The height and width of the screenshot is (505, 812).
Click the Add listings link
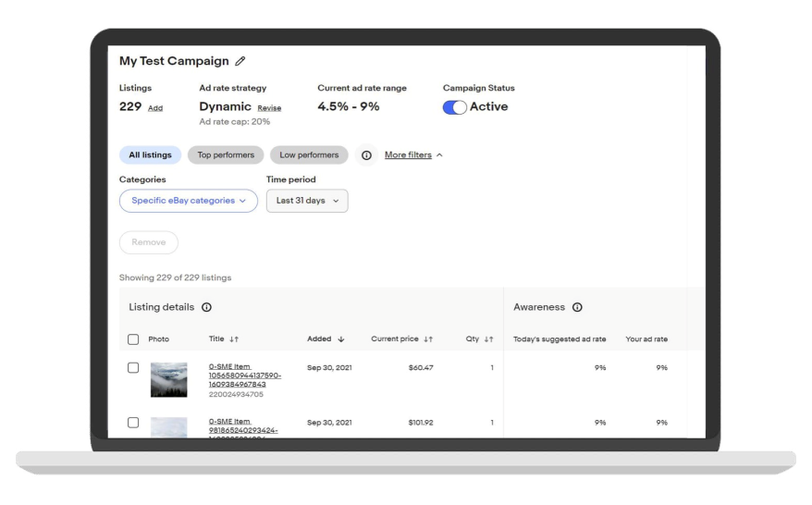[155, 108]
